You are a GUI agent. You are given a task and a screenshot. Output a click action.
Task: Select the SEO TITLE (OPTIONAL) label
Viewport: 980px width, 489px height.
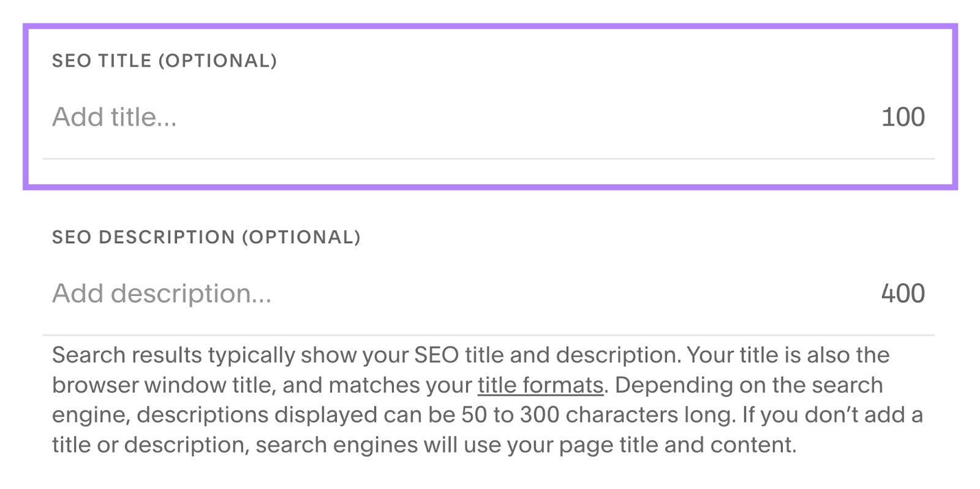(x=164, y=60)
